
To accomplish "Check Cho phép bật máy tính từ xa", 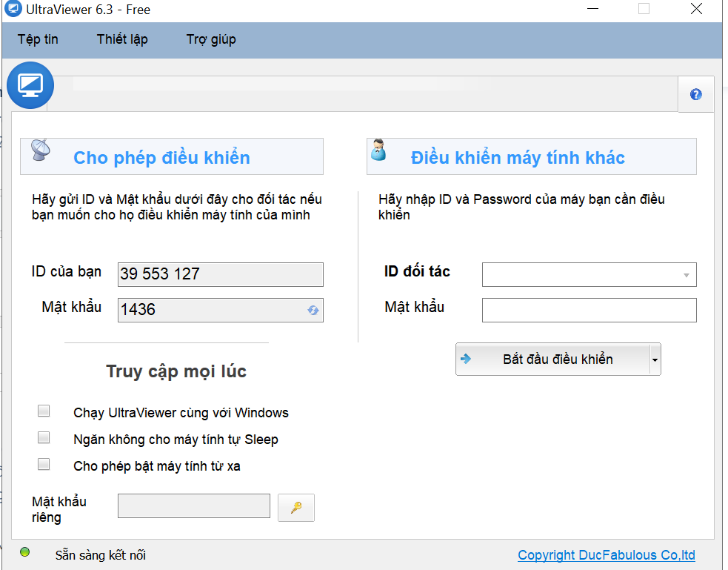I will point(44,464).
